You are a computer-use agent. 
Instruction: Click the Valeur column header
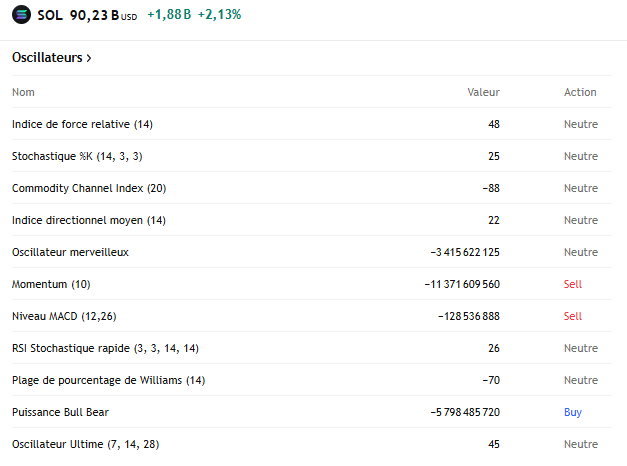tap(483, 92)
